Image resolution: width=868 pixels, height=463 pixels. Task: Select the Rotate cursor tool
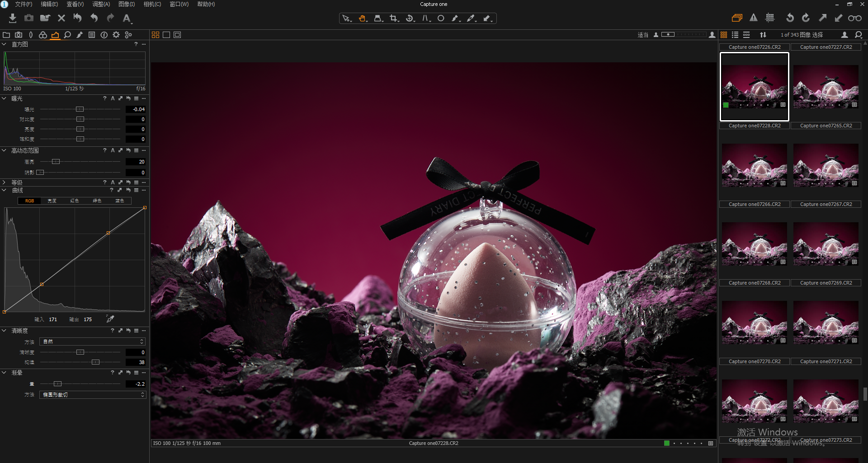click(x=410, y=19)
